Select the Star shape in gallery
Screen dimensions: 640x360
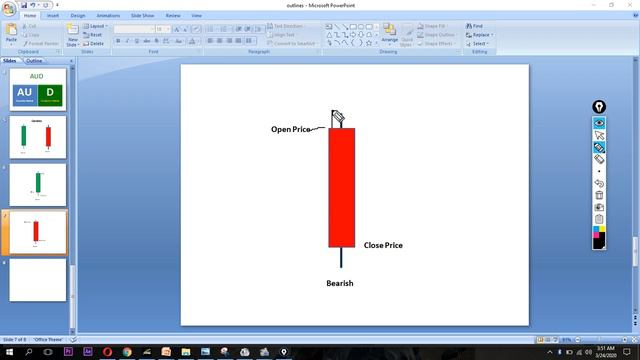[x=369, y=42]
